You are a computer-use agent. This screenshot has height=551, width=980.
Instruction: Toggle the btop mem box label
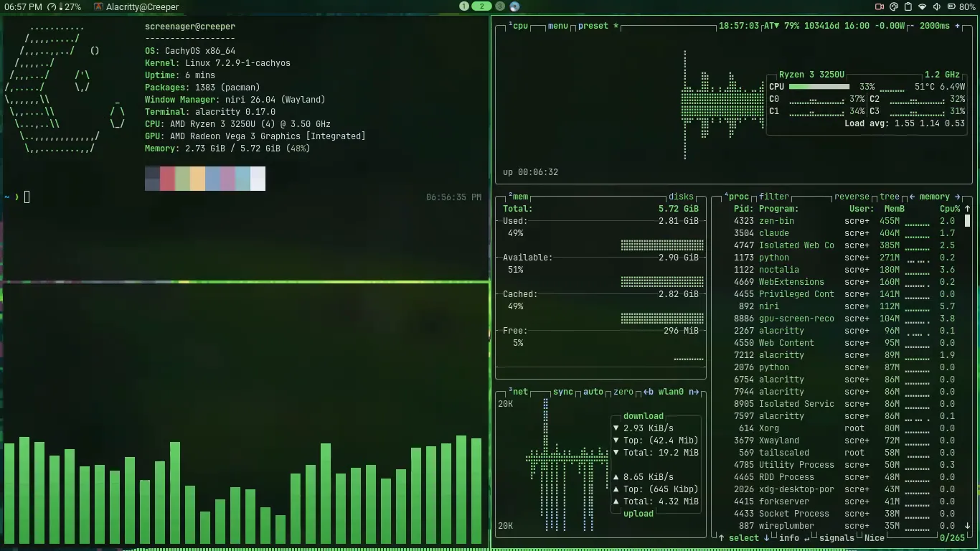[x=518, y=197]
